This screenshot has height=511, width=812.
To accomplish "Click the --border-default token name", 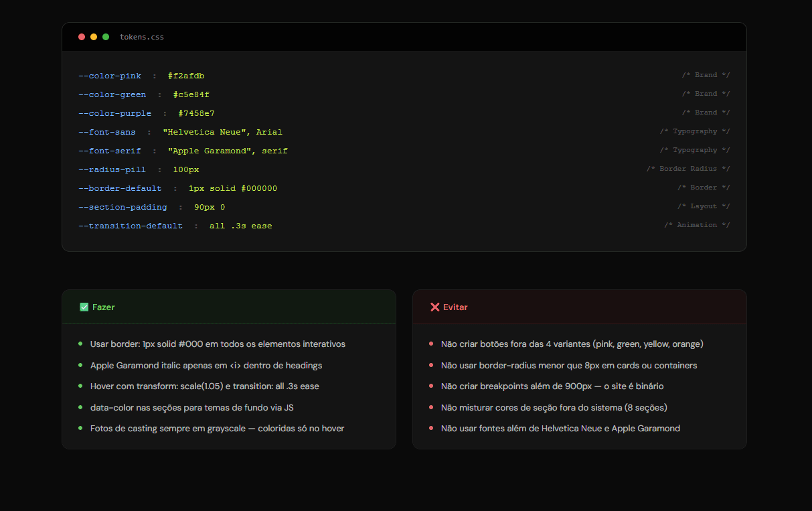I will [120, 188].
